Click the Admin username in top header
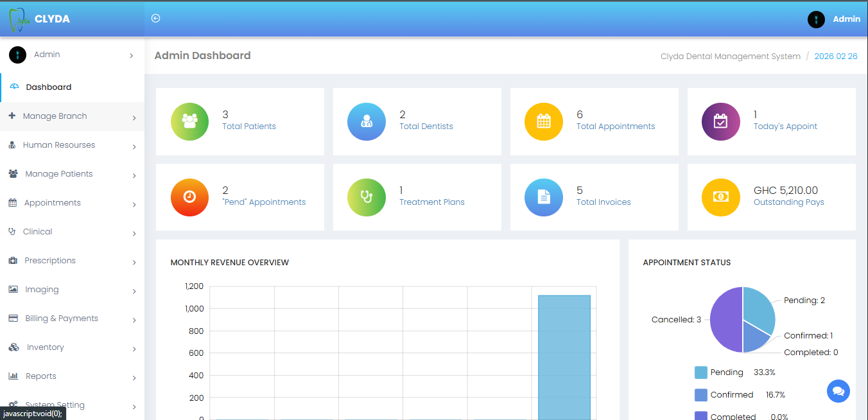This screenshot has width=868, height=420. 846,19
